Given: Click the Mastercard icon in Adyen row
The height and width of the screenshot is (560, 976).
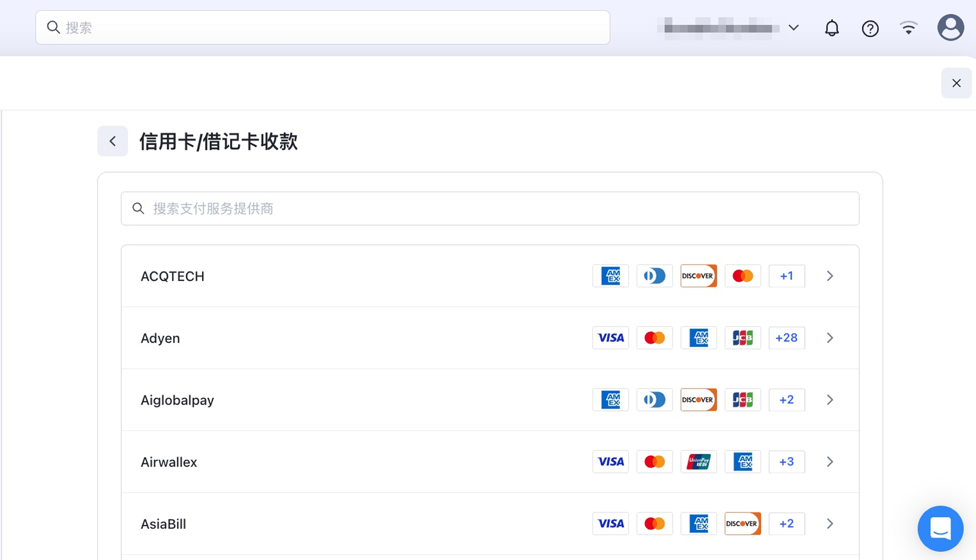Looking at the screenshot, I should tap(654, 338).
